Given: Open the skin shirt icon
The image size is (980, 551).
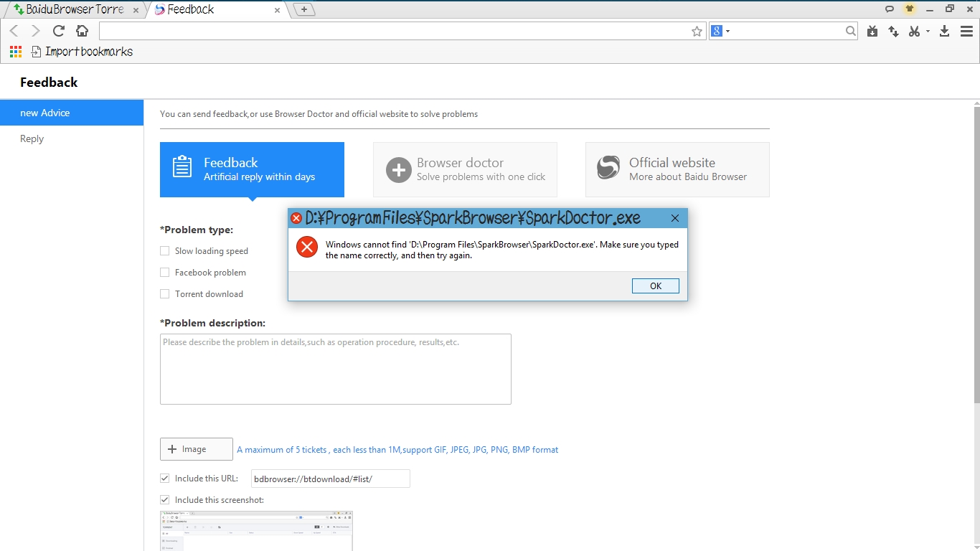Looking at the screenshot, I should (910, 9).
